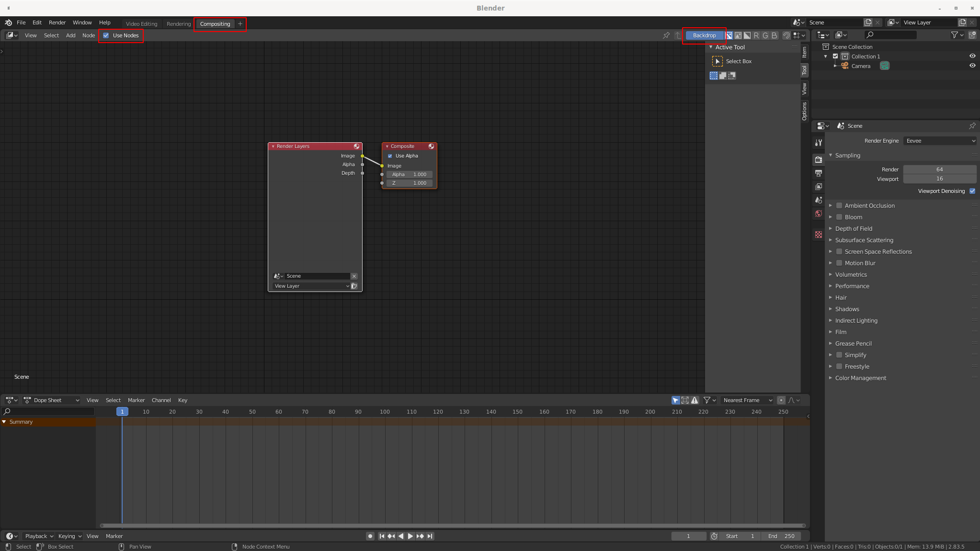Image resolution: width=980 pixels, height=551 pixels.
Task: Jump to the last frame
Action: coord(430,536)
